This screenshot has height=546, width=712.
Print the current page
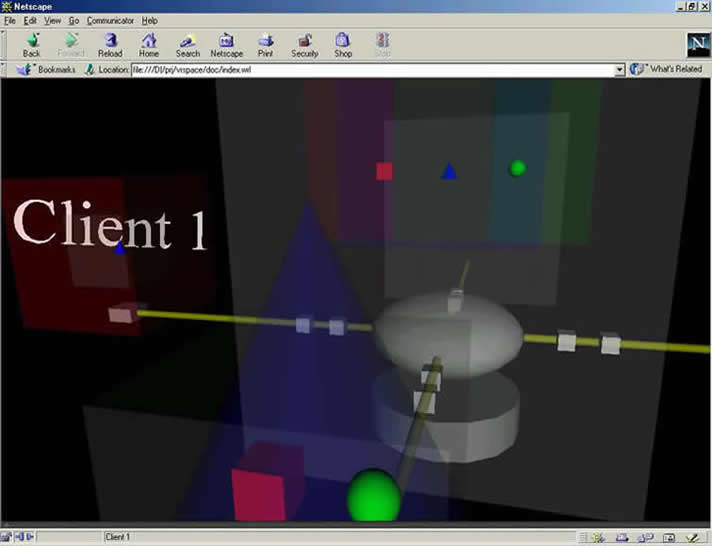[265, 44]
